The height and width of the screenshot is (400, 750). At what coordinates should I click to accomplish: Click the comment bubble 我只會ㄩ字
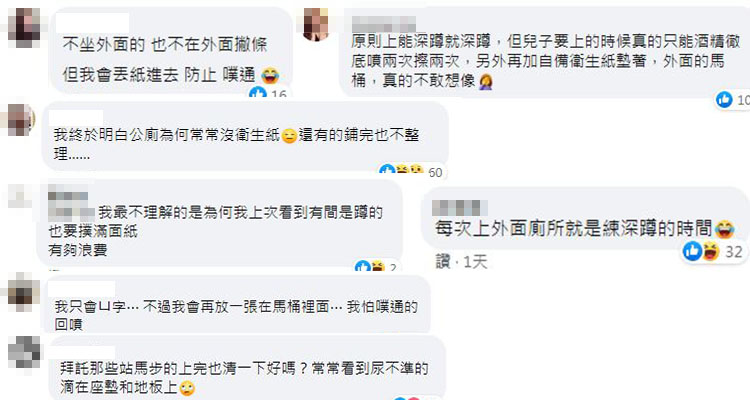[238, 305]
